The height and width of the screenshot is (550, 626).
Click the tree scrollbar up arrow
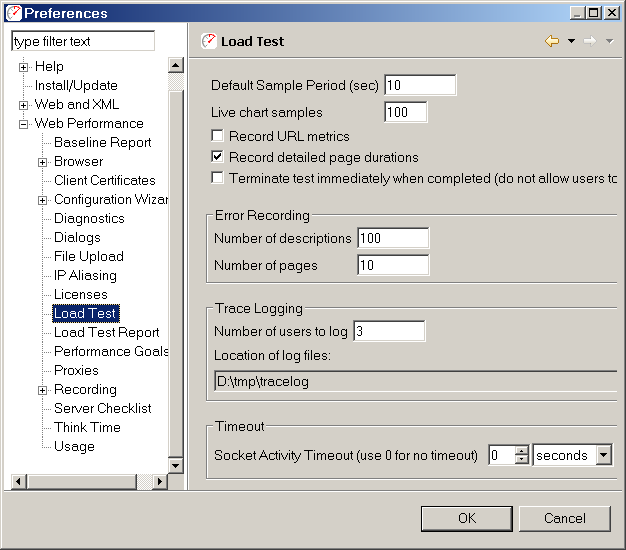pos(176,65)
